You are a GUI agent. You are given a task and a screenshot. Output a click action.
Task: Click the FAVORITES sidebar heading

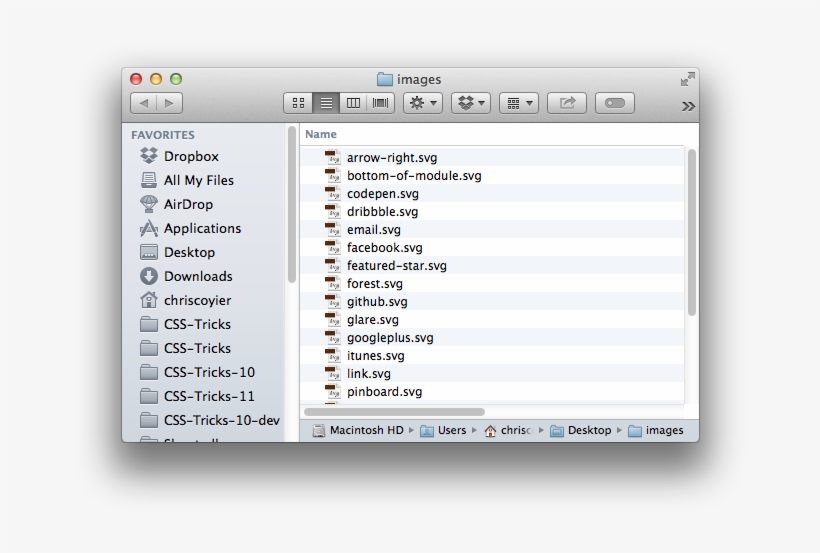point(163,135)
